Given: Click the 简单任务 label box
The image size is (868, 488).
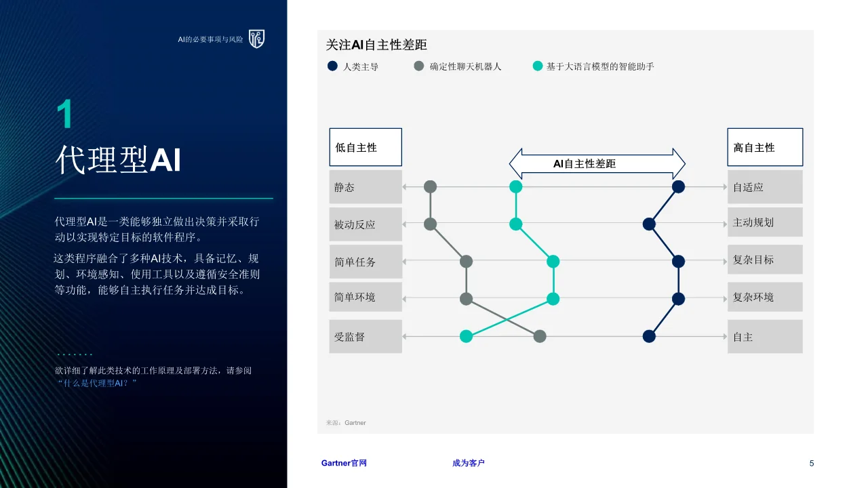Looking at the screenshot, I should (366, 261).
